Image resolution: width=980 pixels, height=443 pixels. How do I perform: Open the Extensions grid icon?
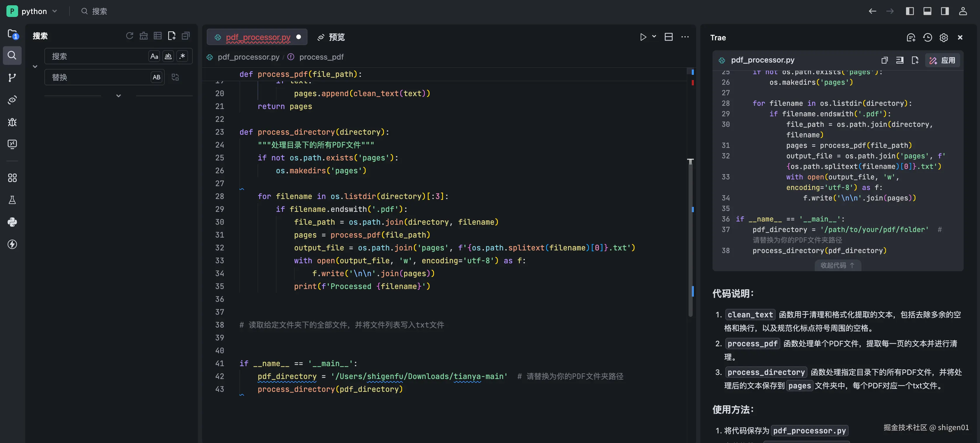[12, 178]
